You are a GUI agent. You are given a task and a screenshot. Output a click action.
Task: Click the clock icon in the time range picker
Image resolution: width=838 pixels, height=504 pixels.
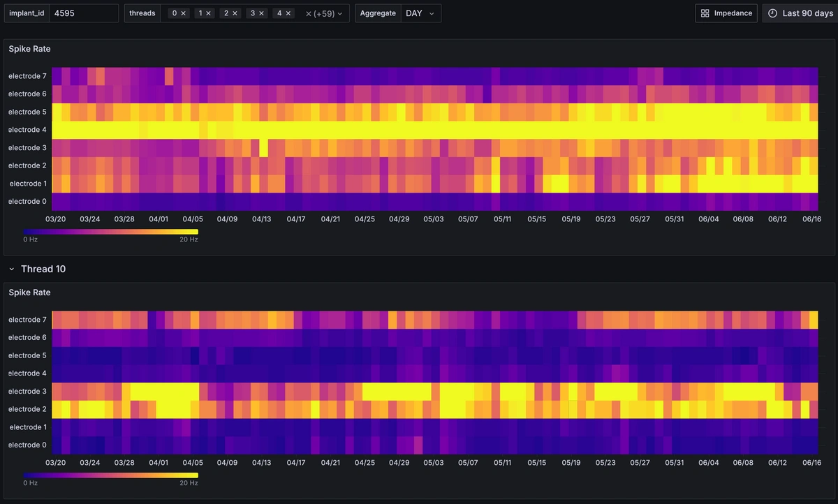772,13
